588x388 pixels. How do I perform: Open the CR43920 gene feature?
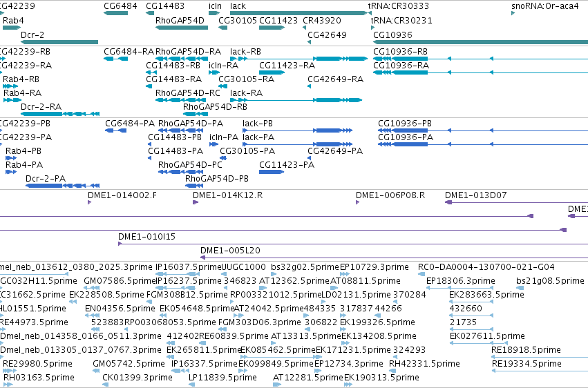click(304, 28)
